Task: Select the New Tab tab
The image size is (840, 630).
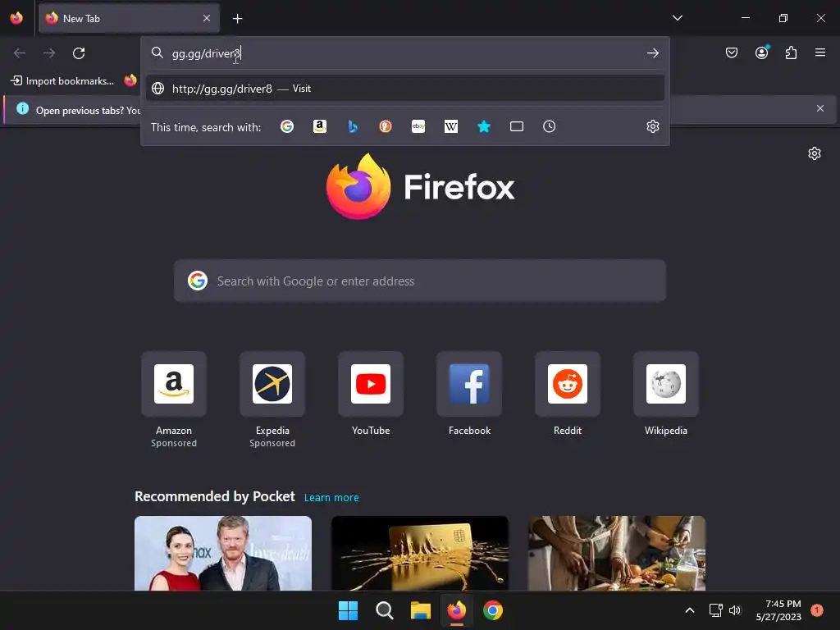Action: [x=129, y=18]
